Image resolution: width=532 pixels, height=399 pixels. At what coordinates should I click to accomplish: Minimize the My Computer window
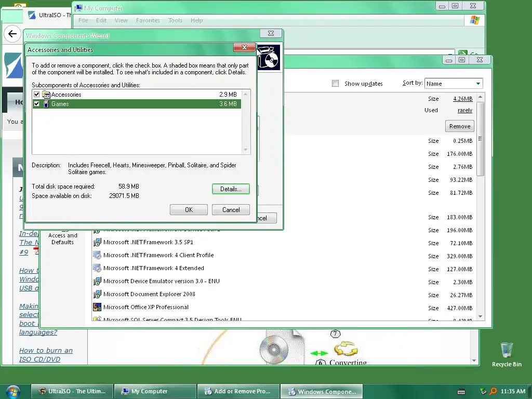click(x=442, y=6)
